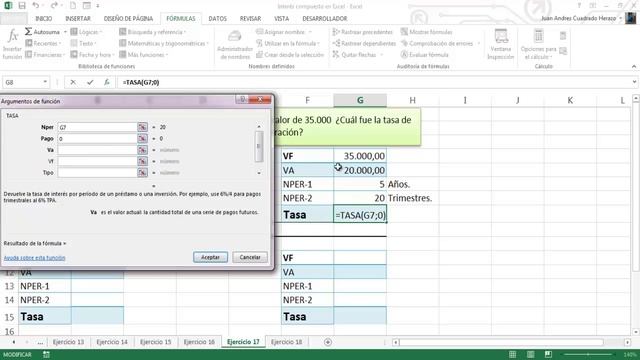
Task: Select cell with 35.000,00 value
Action: click(360, 156)
